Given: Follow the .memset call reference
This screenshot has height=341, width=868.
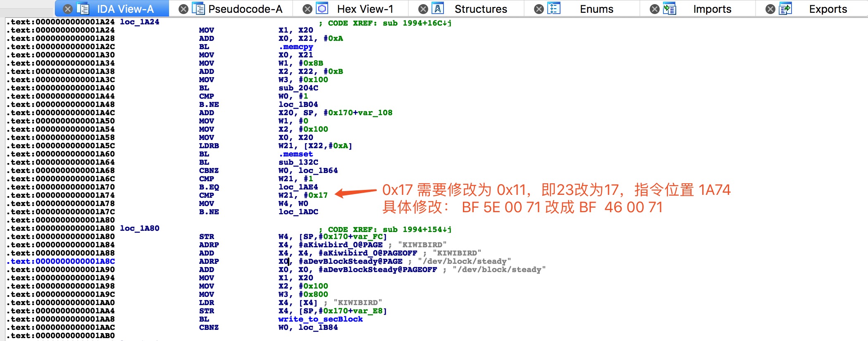Looking at the screenshot, I should tap(296, 154).
